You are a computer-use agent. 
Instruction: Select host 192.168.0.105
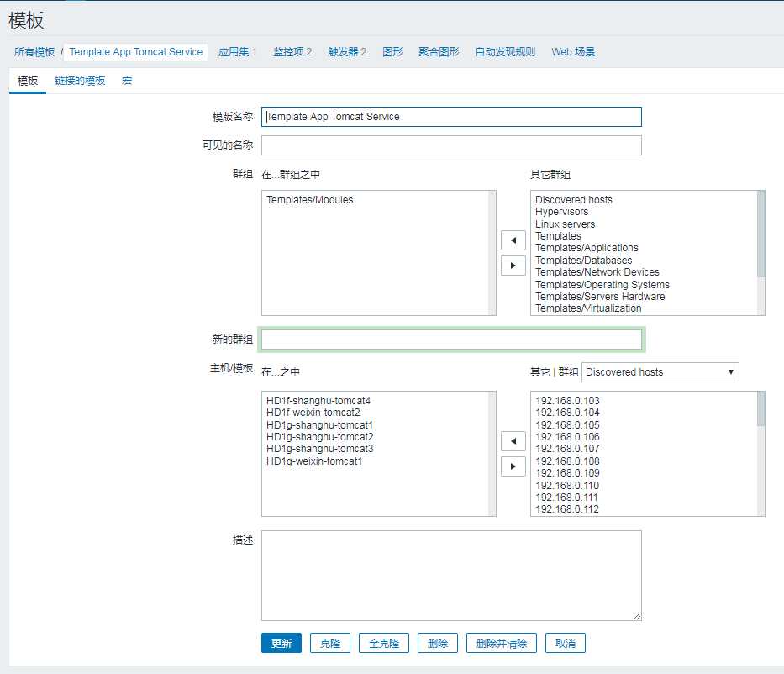click(567, 425)
